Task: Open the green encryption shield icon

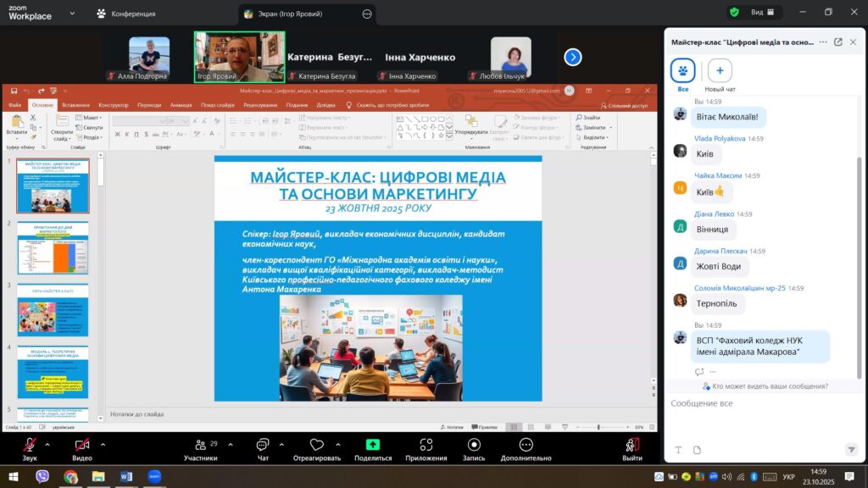Action: coord(734,13)
